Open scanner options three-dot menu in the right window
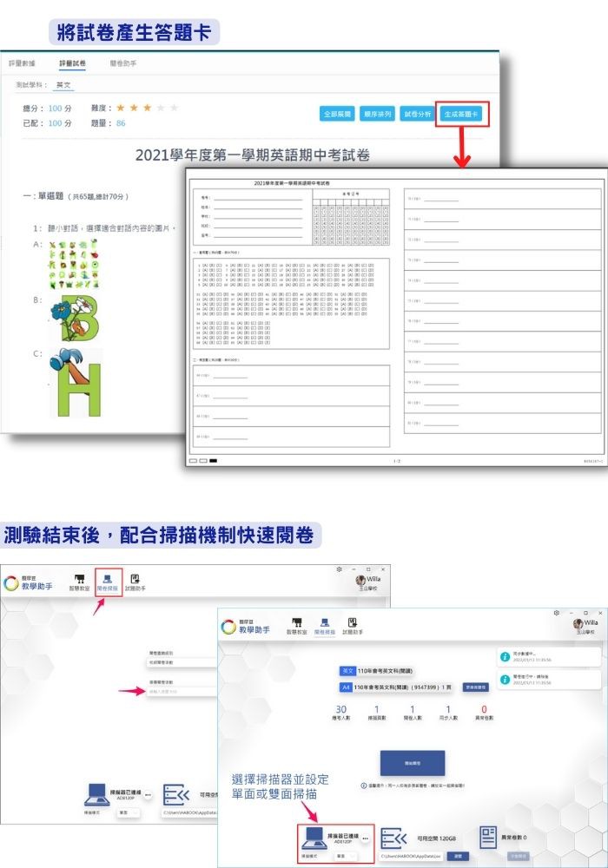608x868 pixels. tap(366, 838)
